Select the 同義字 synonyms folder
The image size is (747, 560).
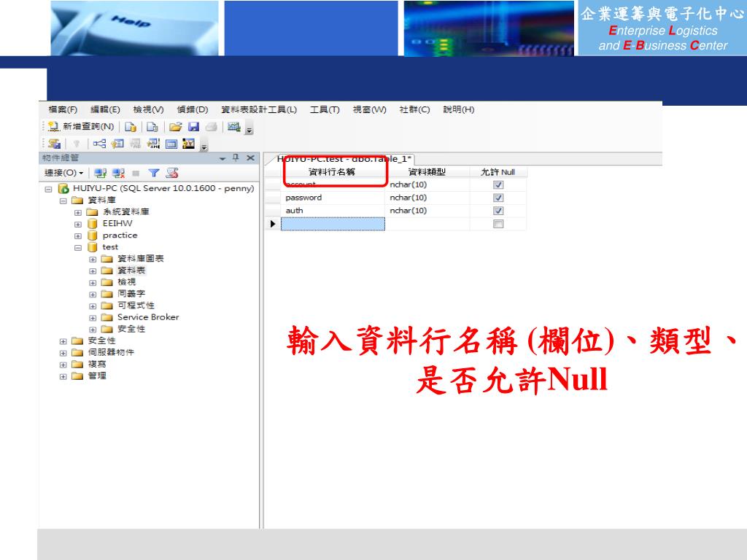[131, 294]
